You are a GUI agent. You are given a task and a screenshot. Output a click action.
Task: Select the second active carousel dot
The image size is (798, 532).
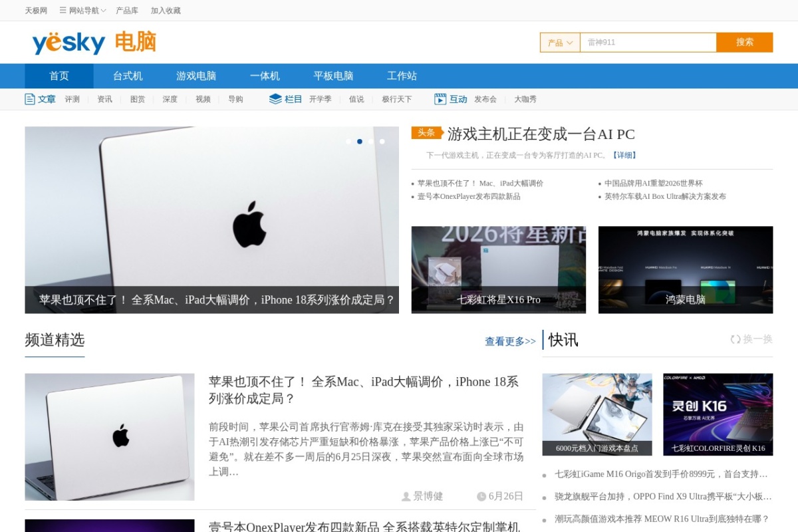[360, 141]
